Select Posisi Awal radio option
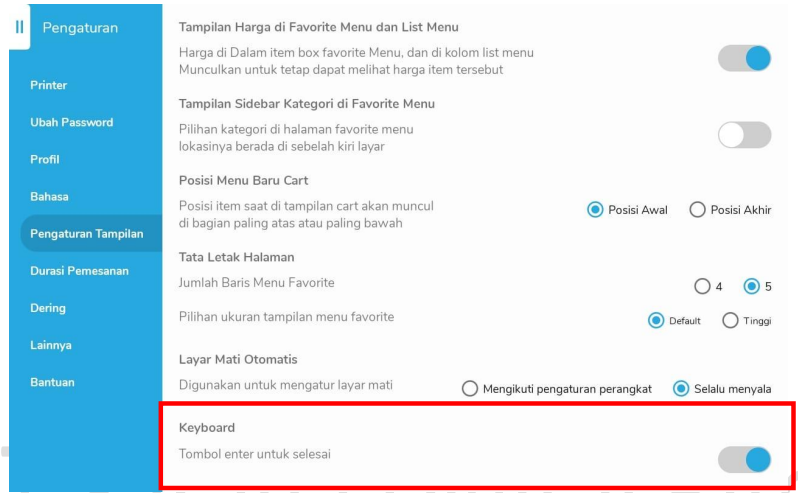 click(x=595, y=210)
